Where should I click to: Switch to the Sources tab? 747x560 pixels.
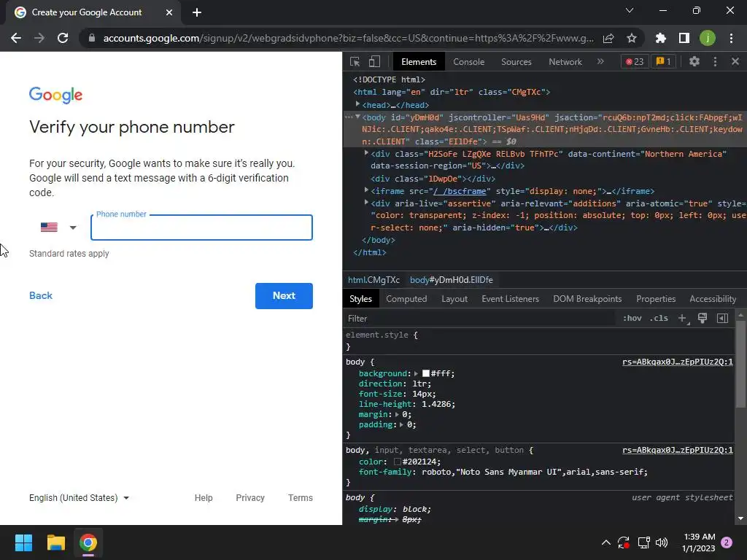(516, 62)
